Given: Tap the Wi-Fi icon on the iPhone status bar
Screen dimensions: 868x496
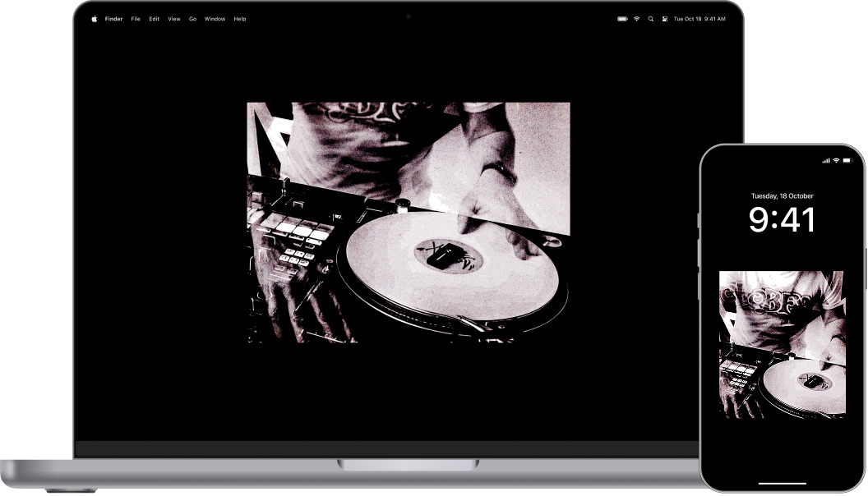Looking at the screenshot, I should (836, 159).
